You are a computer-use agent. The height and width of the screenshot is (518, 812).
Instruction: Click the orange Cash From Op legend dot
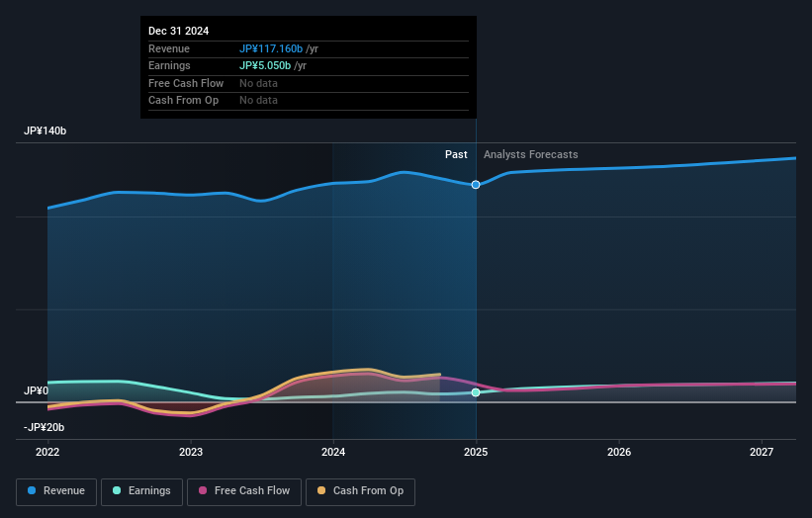321,490
